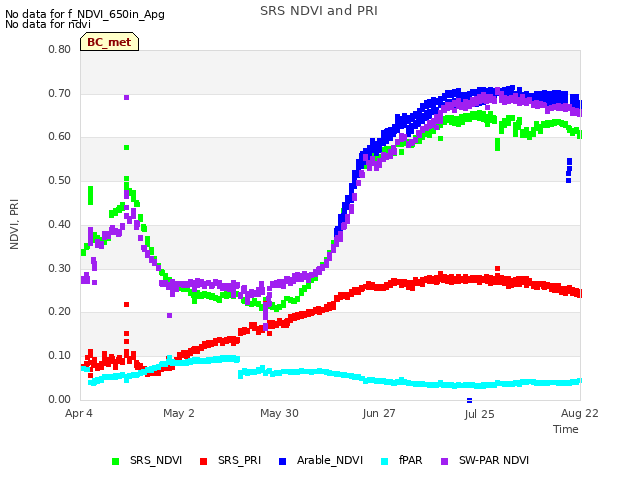The width and height of the screenshot is (640, 480).
Task: Click the 0.30 y-axis tick label
Action: click(x=60, y=268)
